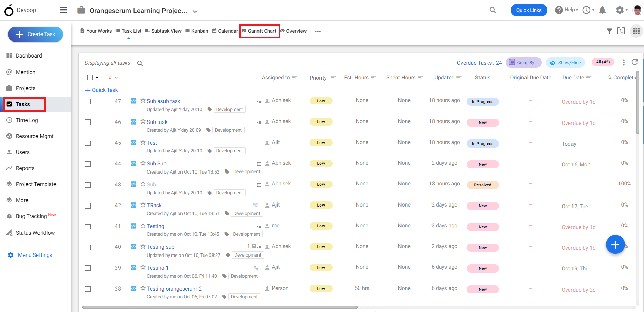Open the user profile avatar
The width and height of the screenshot is (644, 312).
coord(638,10)
